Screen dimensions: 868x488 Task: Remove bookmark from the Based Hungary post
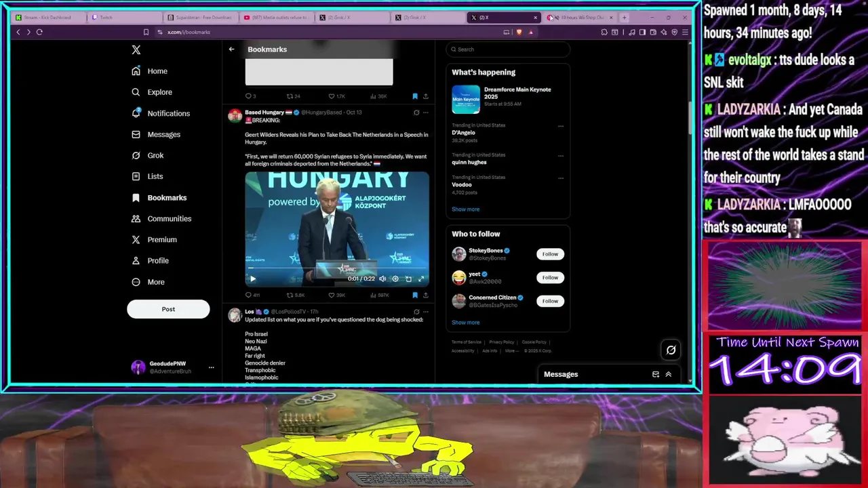415,295
